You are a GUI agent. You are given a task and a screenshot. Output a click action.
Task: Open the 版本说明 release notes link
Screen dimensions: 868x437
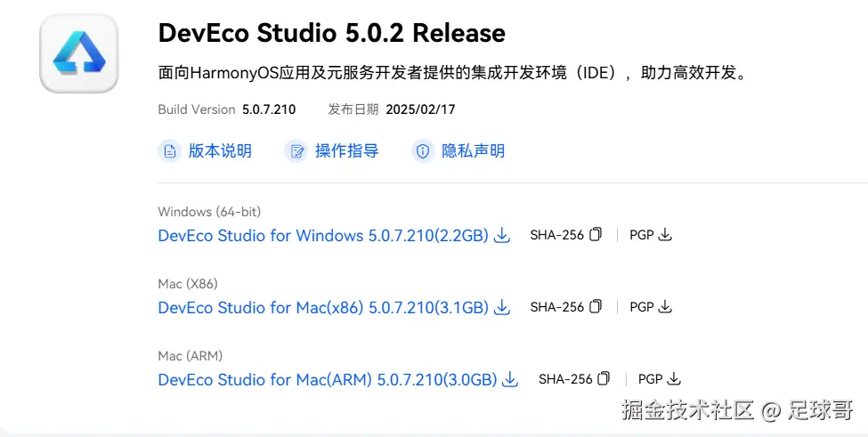pos(220,151)
